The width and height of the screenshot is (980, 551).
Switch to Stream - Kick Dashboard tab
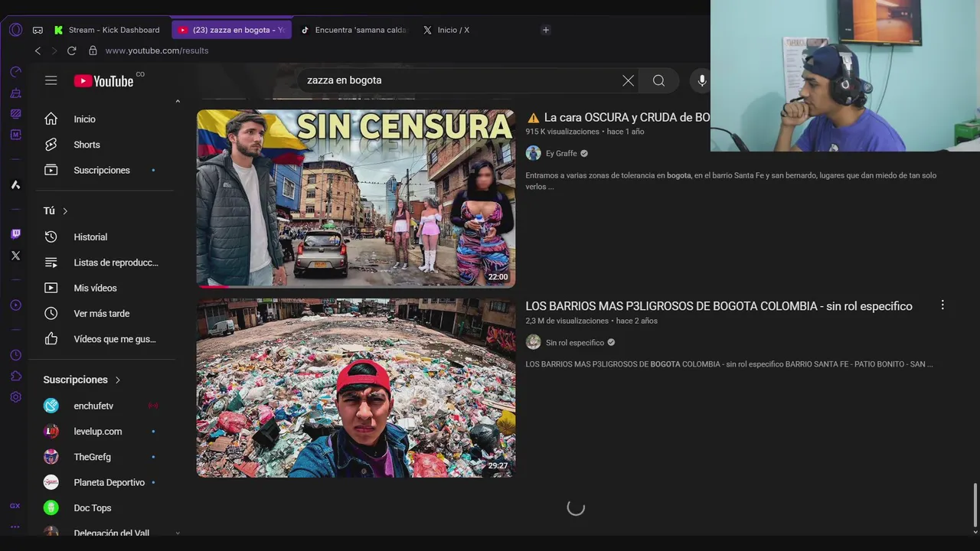click(109, 30)
